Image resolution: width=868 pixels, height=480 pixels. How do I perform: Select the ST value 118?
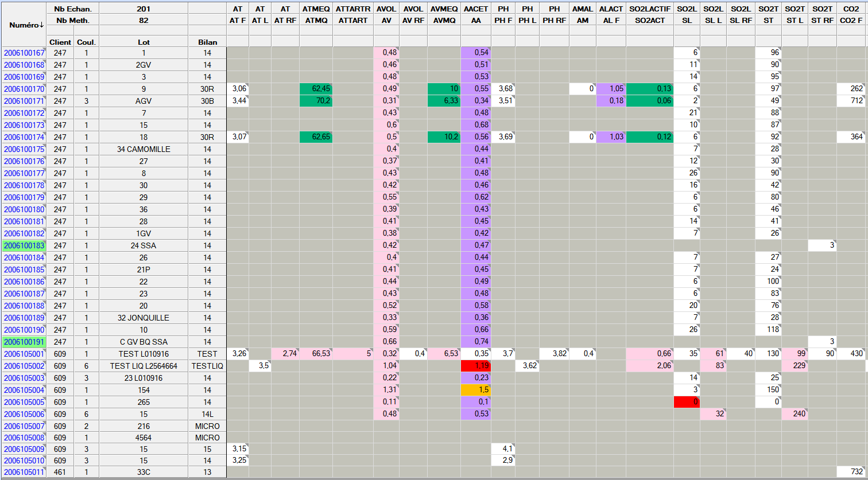pos(768,330)
